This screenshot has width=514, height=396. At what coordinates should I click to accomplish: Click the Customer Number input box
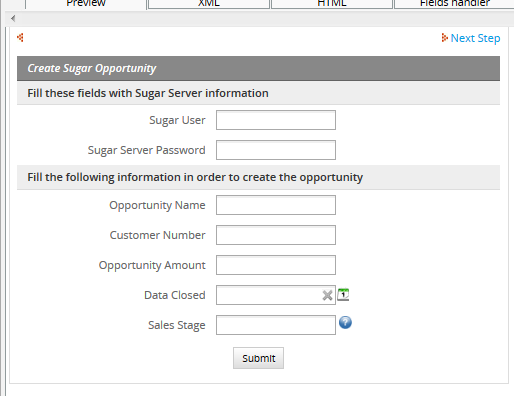(x=276, y=235)
